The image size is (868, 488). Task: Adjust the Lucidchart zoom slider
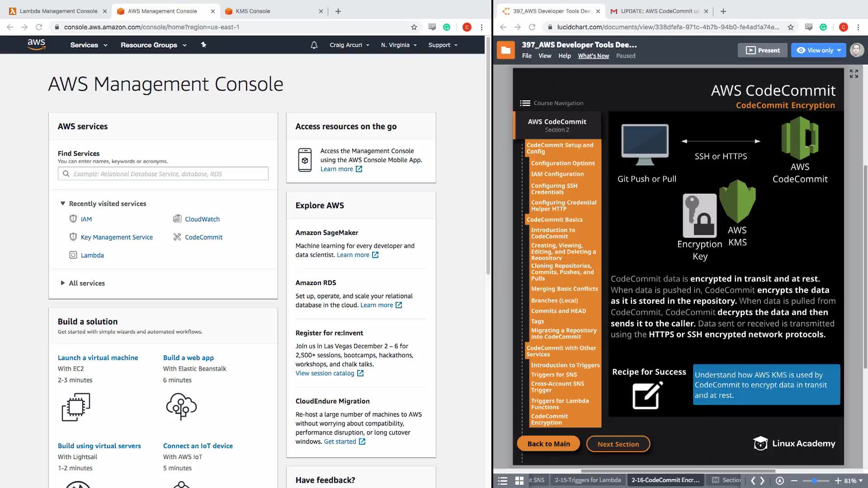[x=814, y=481]
